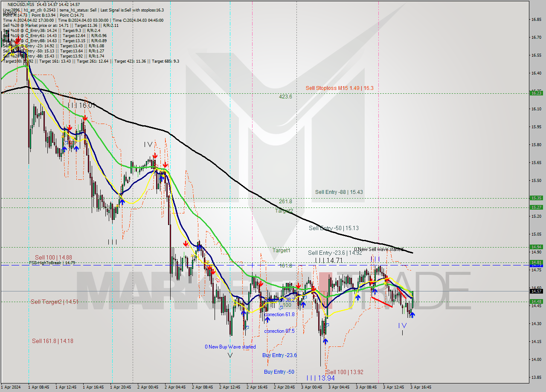Click the 'Sell Entry -88 | 15.43' label
The height and width of the screenshot is (392, 546).
(x=339, y=192)
